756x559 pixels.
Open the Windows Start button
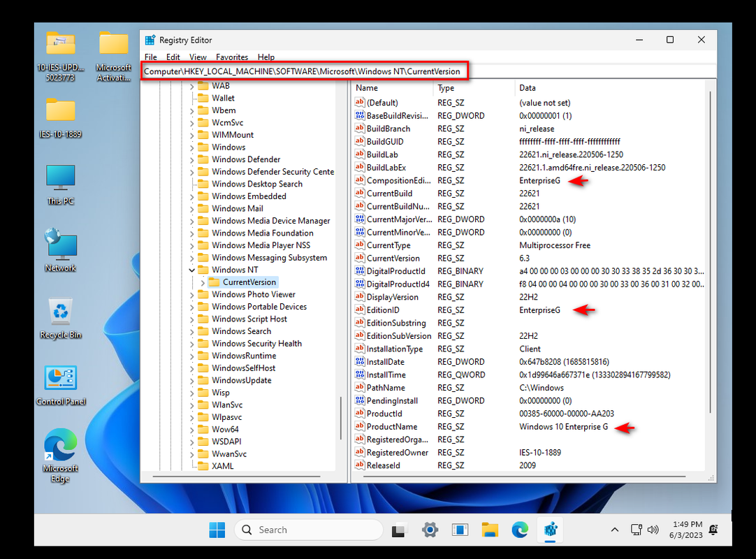[217, 530]
